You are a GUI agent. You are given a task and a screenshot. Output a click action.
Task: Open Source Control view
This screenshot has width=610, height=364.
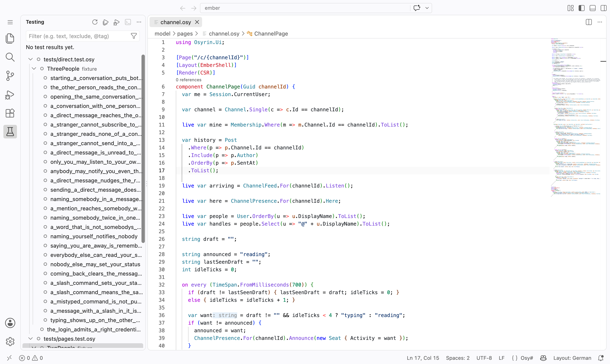[10, 76]
